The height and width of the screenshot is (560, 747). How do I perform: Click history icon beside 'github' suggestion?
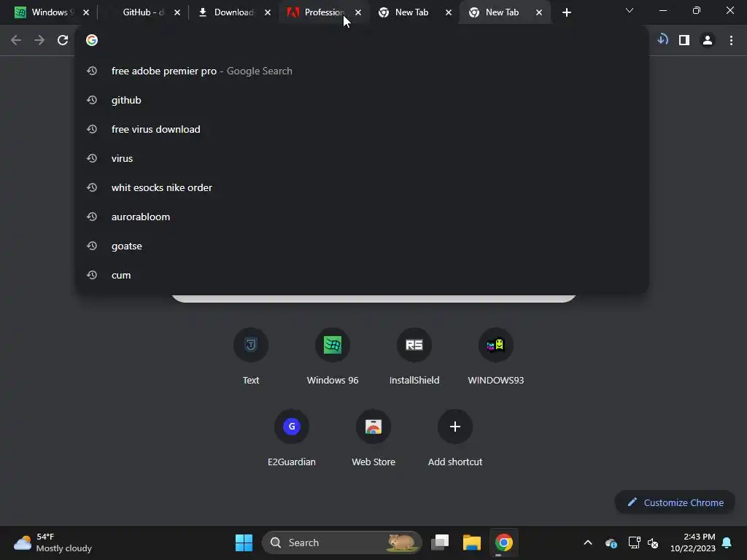[92, 100]
